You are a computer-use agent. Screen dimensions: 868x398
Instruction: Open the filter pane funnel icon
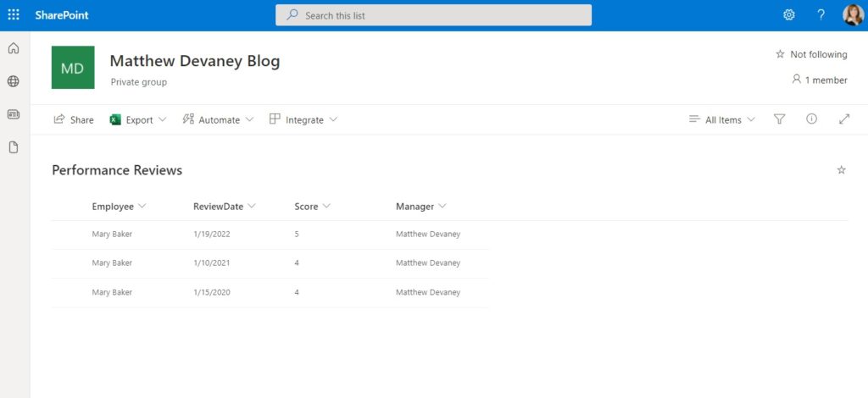tap(780, 119)
